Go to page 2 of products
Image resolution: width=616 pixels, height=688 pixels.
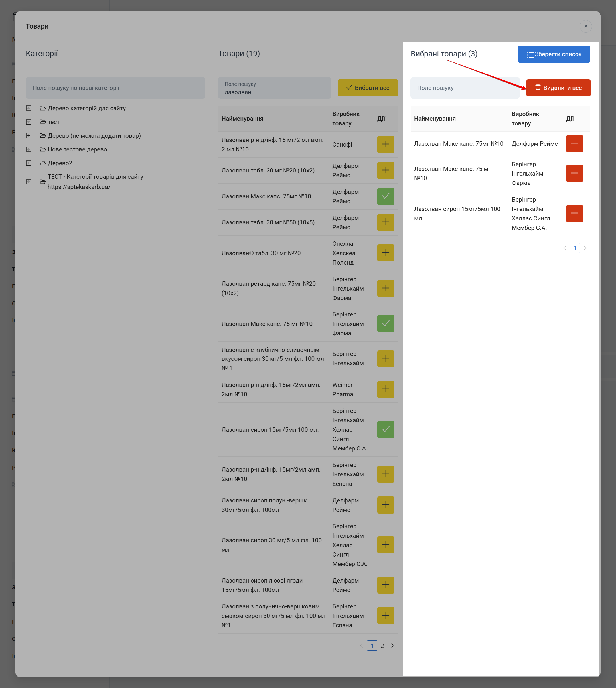(x=382, y=645)
